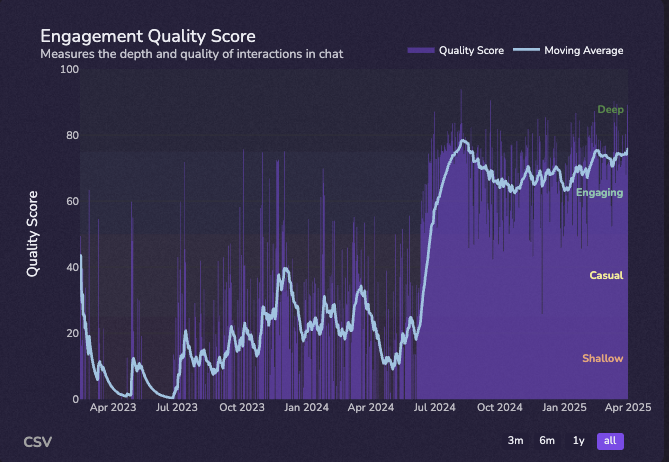
Task: Select the 6m time range button
Action: click(x=547, y=441)
